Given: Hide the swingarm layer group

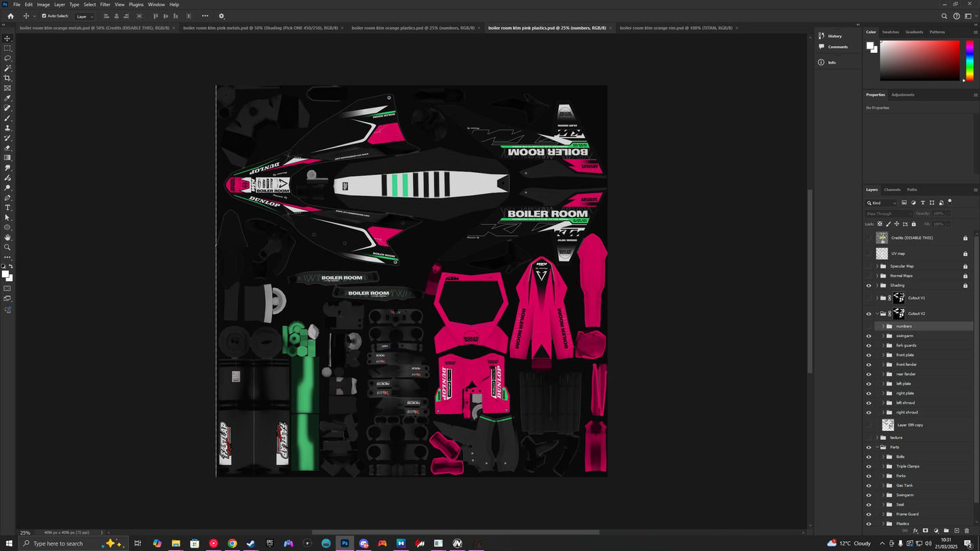Looking at the screenshot, I should click(x=869, y=335).
